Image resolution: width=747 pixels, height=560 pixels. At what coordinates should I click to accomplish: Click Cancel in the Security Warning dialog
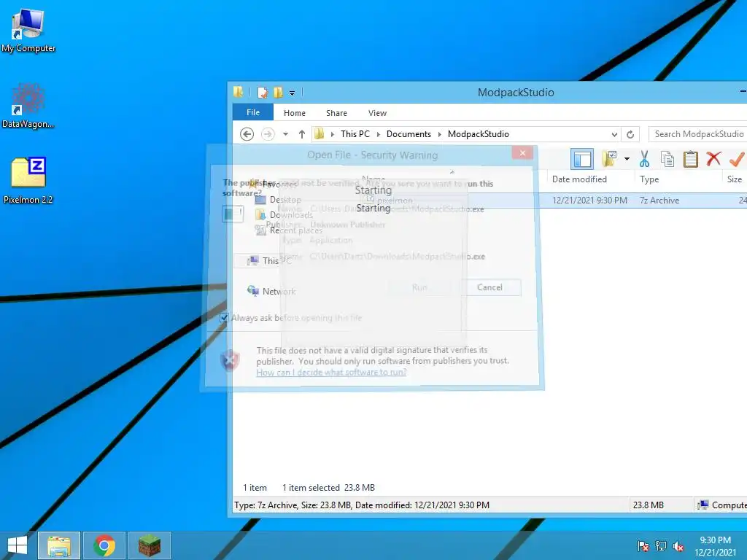[x=489, y=287]
